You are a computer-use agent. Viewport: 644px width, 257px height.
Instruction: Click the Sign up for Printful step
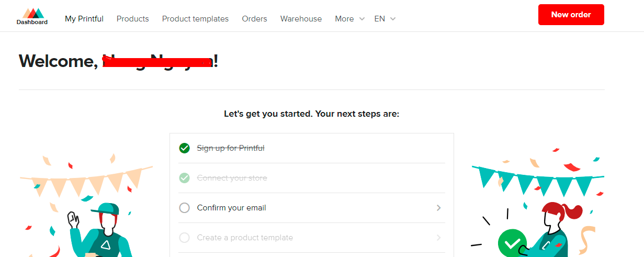231,148
